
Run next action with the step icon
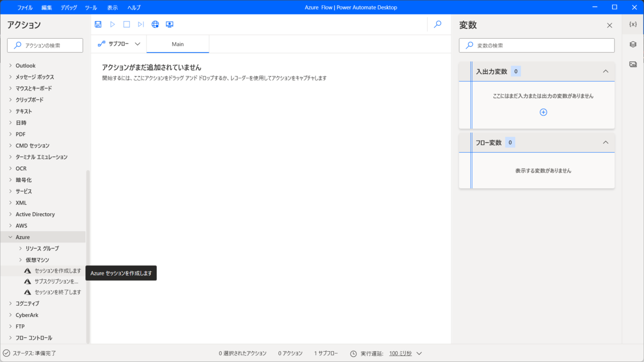(141, 24)
